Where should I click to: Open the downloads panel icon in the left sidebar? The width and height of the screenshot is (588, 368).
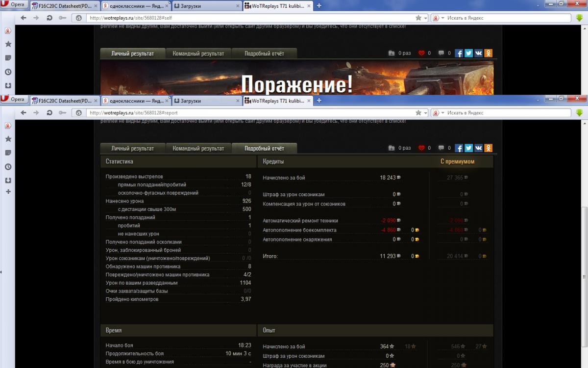(x=8, y=180)
